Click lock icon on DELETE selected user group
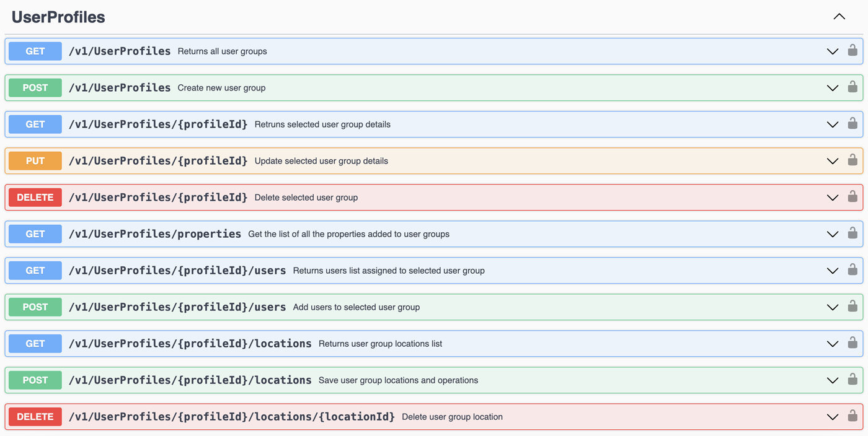The image size is (868, 436). pyautogui.click(x=852, y=197)
